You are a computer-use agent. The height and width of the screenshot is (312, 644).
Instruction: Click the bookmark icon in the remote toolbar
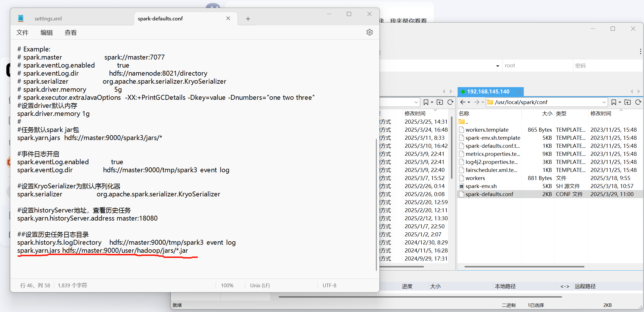tap(614, 102)
